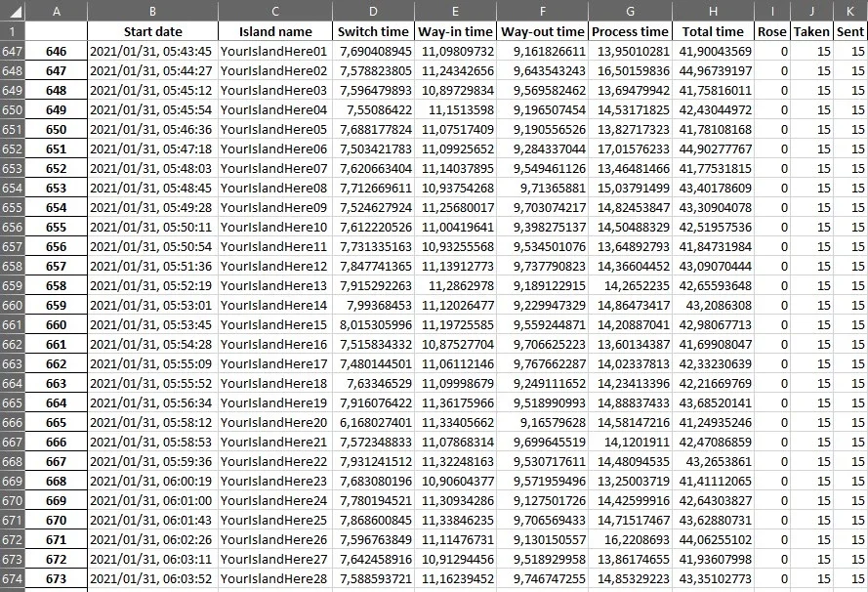Select way-out time 9,569582462
This screenshot has height=592, width=868.
[x=542, y=90]
